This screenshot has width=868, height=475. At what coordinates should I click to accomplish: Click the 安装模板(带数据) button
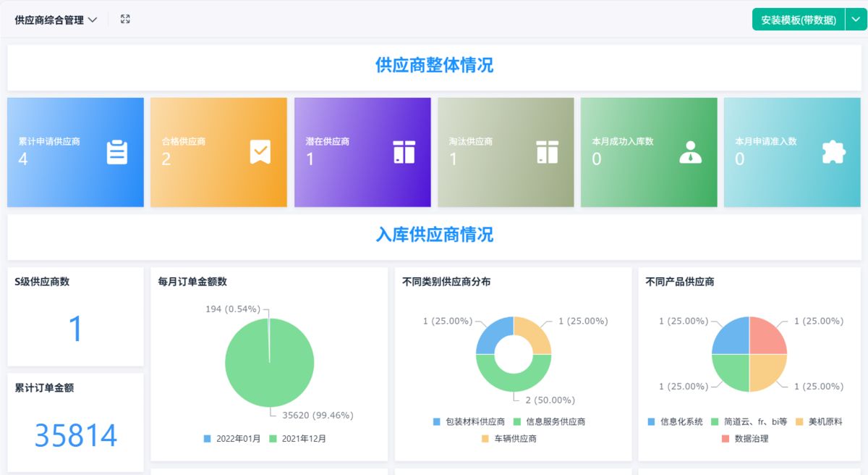[x=798, y=20]
